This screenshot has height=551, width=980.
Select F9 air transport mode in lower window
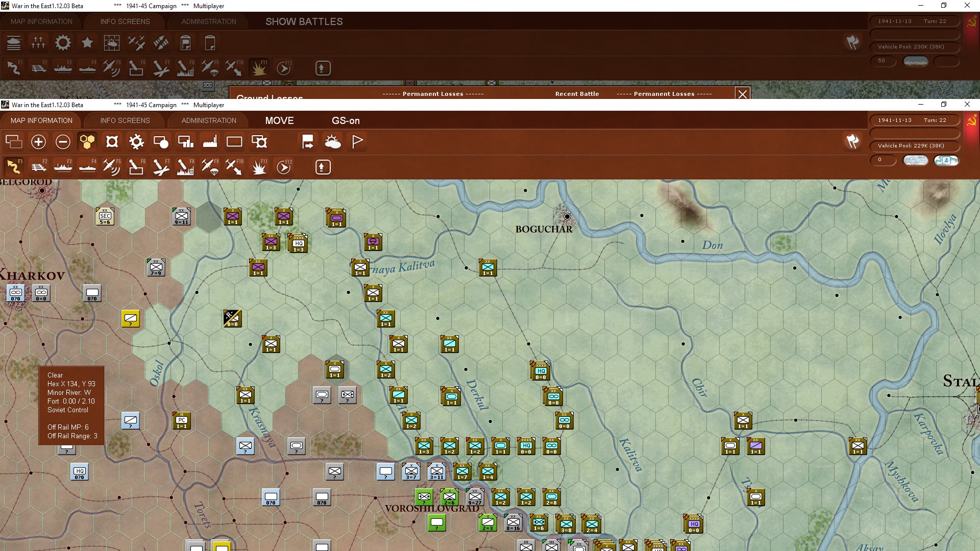tap(210, 167)
